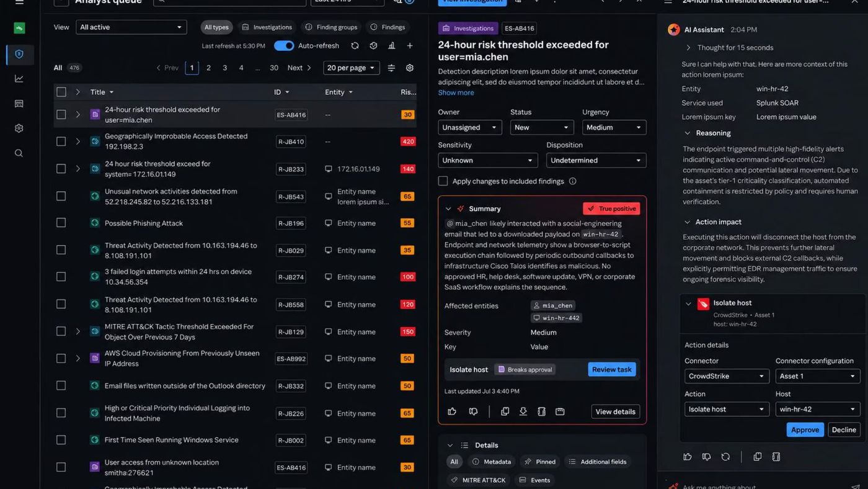This screenshot has height=489, width=868.
Task: Click the green app logo in sidebar
Action: click(x=19, y=28)
